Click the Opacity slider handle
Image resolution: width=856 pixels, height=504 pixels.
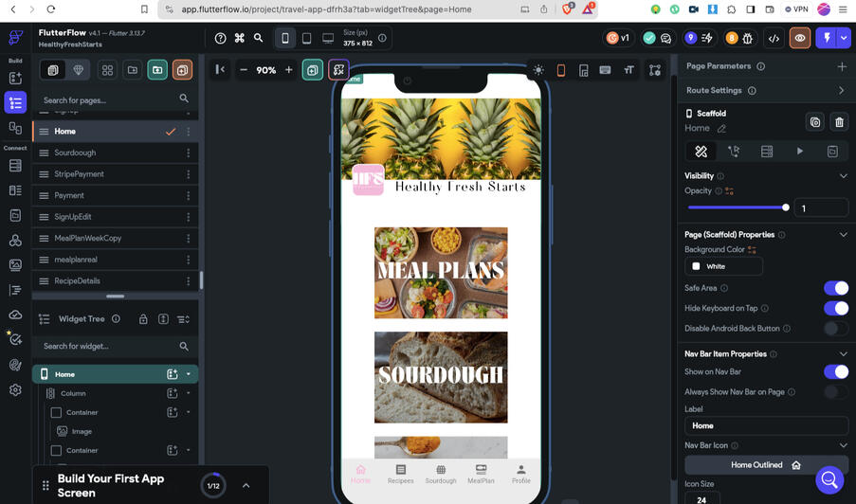coord(785,207)
